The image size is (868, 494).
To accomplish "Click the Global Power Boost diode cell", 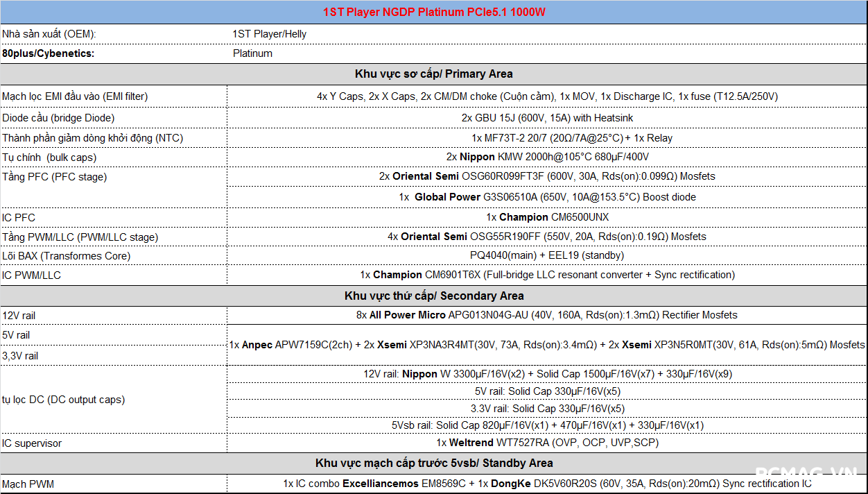I will click(x=547, y=197).
